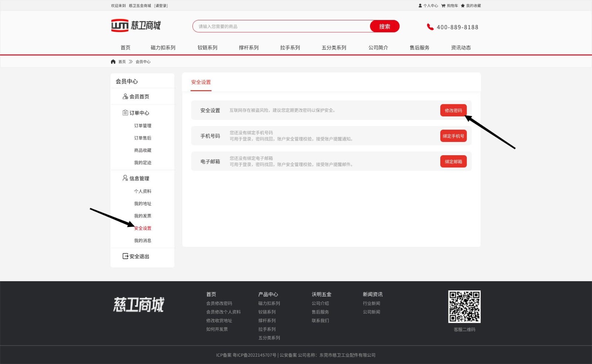Image resolution: width=592 pixels, height=364 pixels.
Task: Click the 绑定邮箱 button
Action: 453,161
